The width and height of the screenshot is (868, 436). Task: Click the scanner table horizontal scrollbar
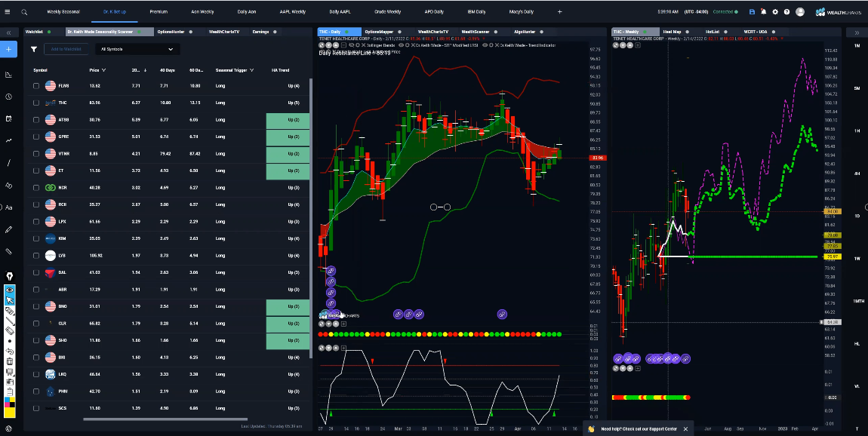pos(165,419)
